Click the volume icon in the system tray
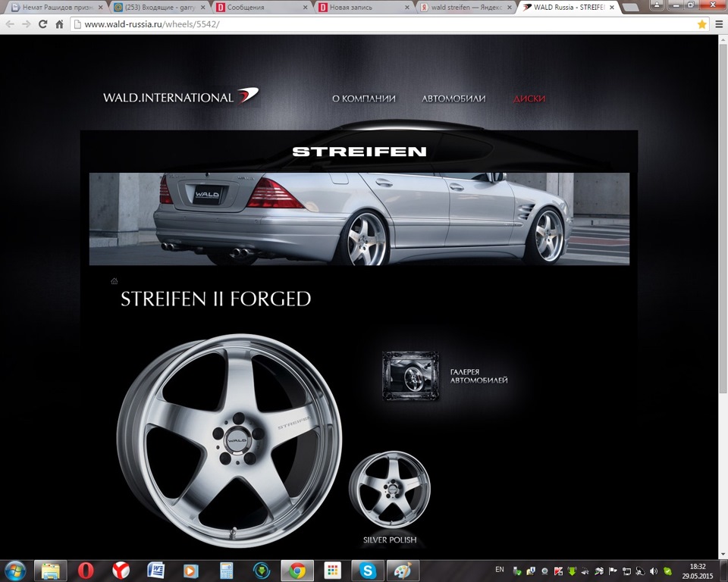Image resolution: width=728 pixels, height=582 pixels. pos(653,572)
